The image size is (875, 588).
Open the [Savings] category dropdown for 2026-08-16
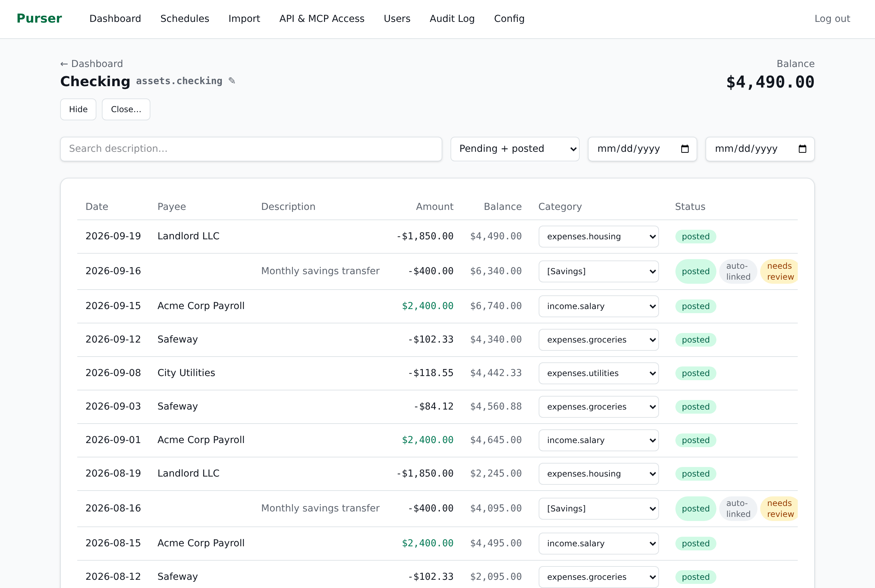pos(598,508)
